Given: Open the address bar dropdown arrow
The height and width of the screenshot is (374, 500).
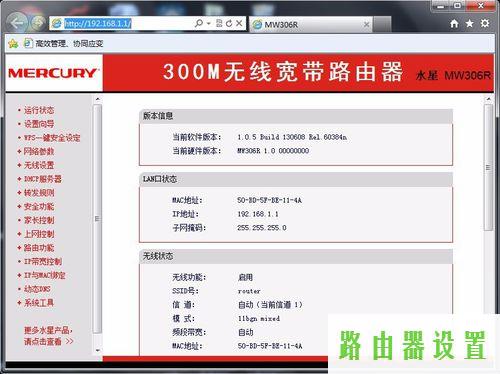Looking at the screenshot, I should (209, 24).
